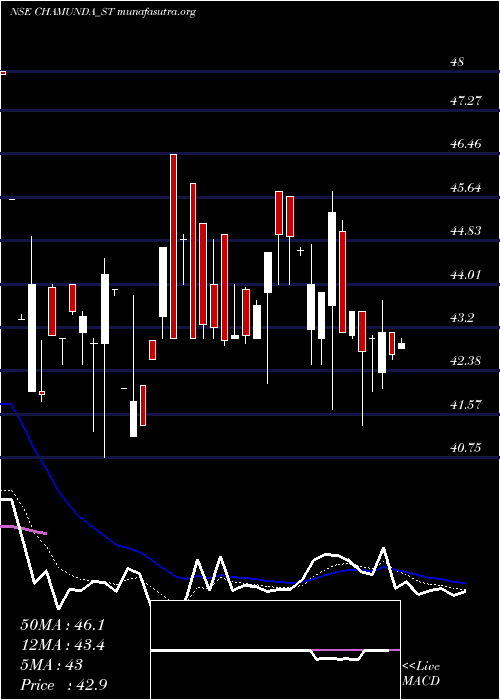The height and width of the screenshot is (700, 500).
Task: Select the 47.27 price level label
Action: 466,100
